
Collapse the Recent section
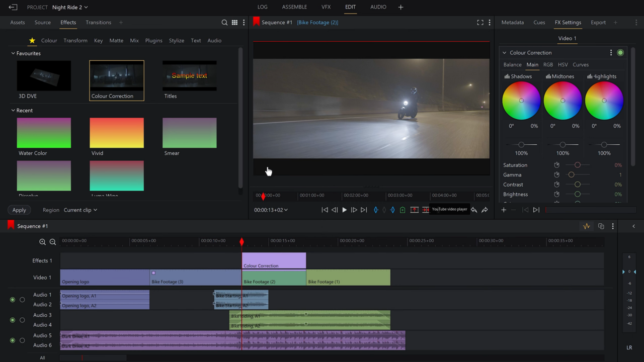click(13, 111)
